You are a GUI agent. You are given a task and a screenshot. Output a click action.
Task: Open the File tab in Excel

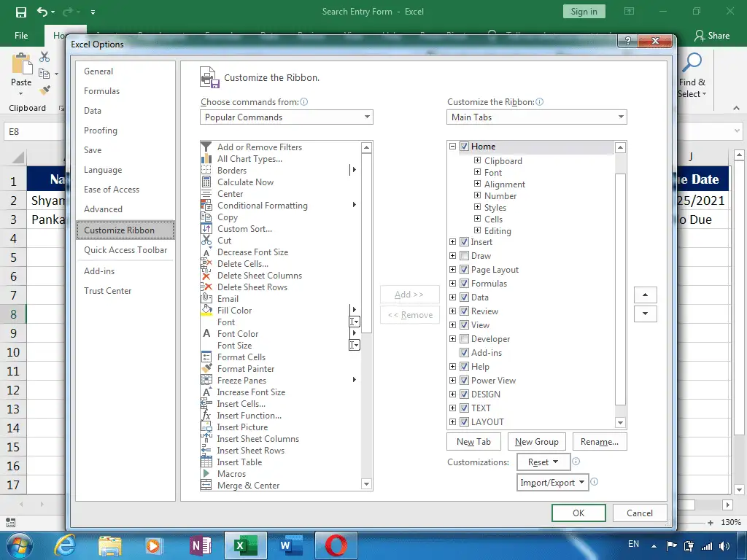coord(21,36)
